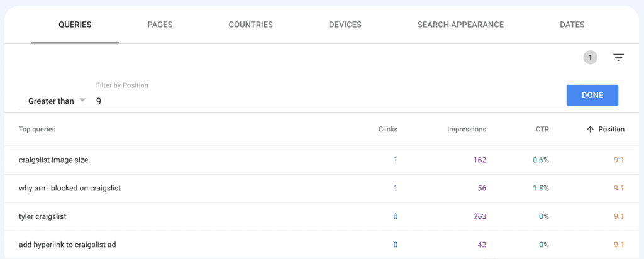This screenshot has height=259, width=644.
Task: Switch to the Pages tab
Action: pos(160,25)
